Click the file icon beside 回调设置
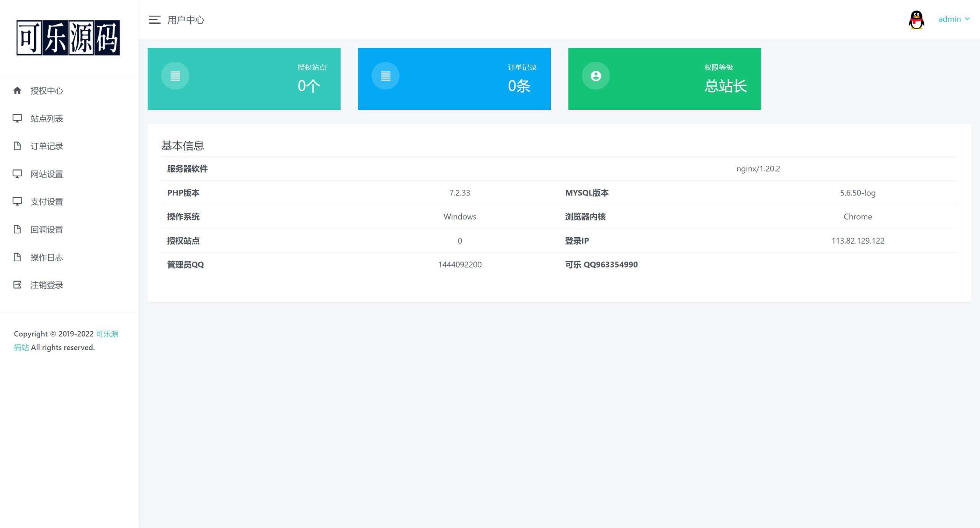Screen dimensions: 980x528 coord(17,229)
